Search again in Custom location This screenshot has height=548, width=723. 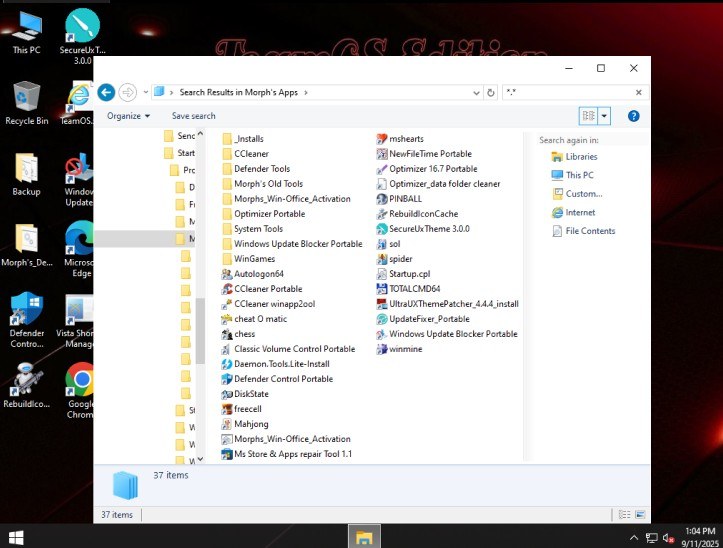point(577,194)
